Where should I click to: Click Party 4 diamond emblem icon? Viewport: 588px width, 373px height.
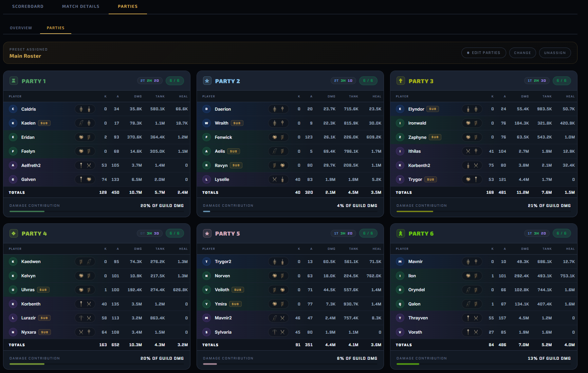(14, 234)
